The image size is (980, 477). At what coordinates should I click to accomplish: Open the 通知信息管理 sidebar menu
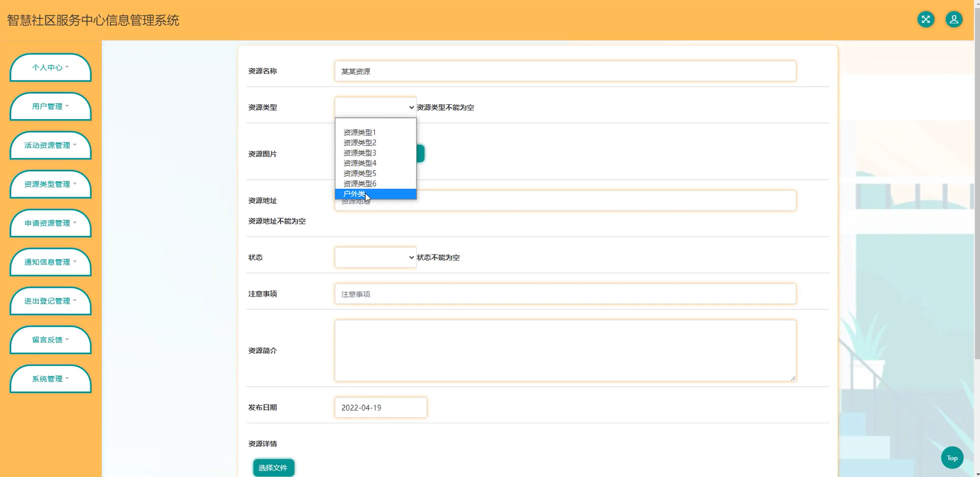click(x=50, y=262)
